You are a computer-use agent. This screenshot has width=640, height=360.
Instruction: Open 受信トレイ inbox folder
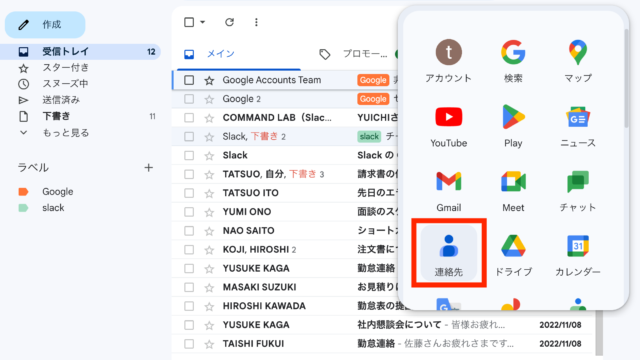[81, 51]
